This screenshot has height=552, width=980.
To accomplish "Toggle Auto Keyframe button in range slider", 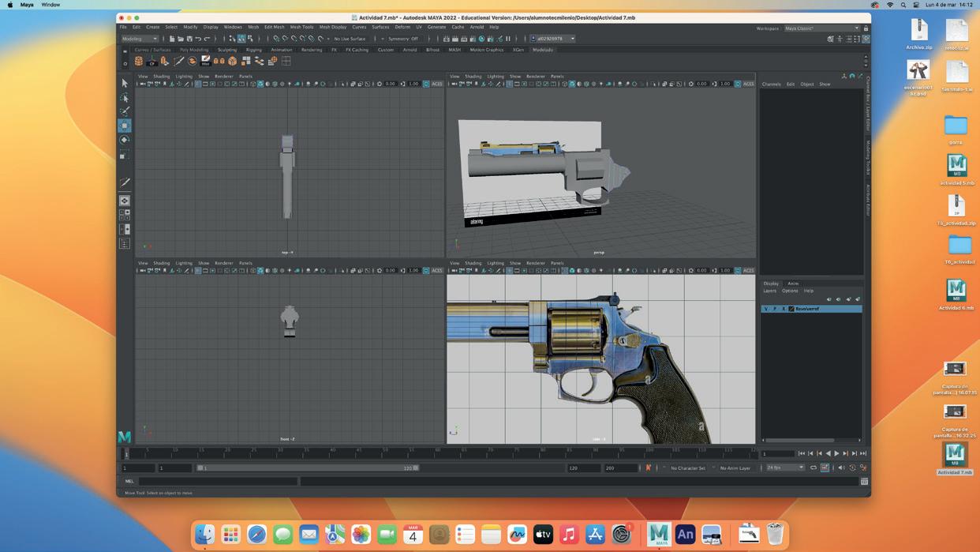I will 648,468.
